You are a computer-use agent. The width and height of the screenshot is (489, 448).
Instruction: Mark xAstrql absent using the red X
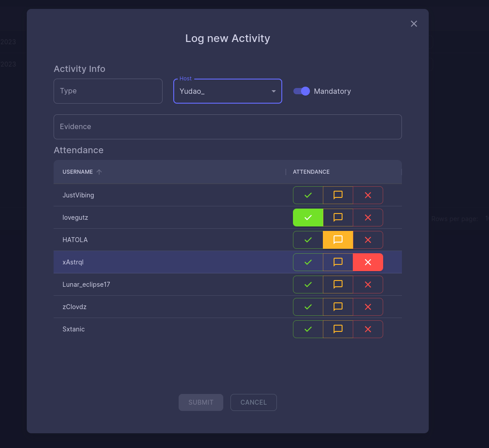click(x=368, y=262)
